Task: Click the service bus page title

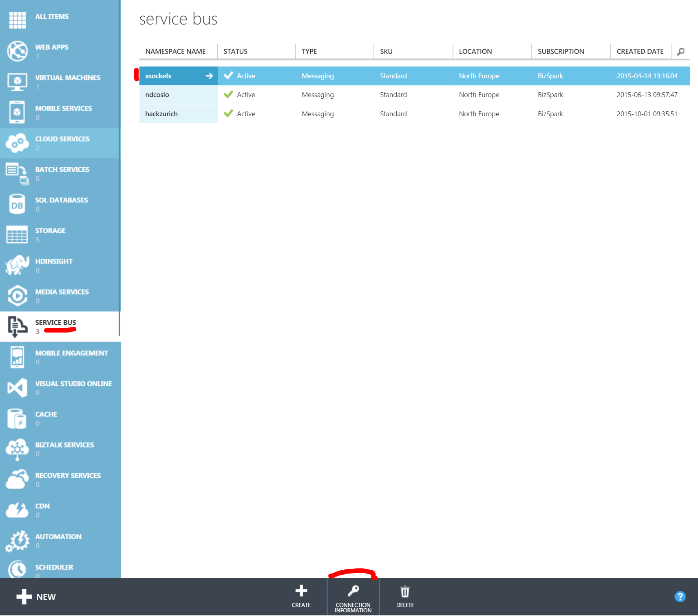Action: coord(178,19)
